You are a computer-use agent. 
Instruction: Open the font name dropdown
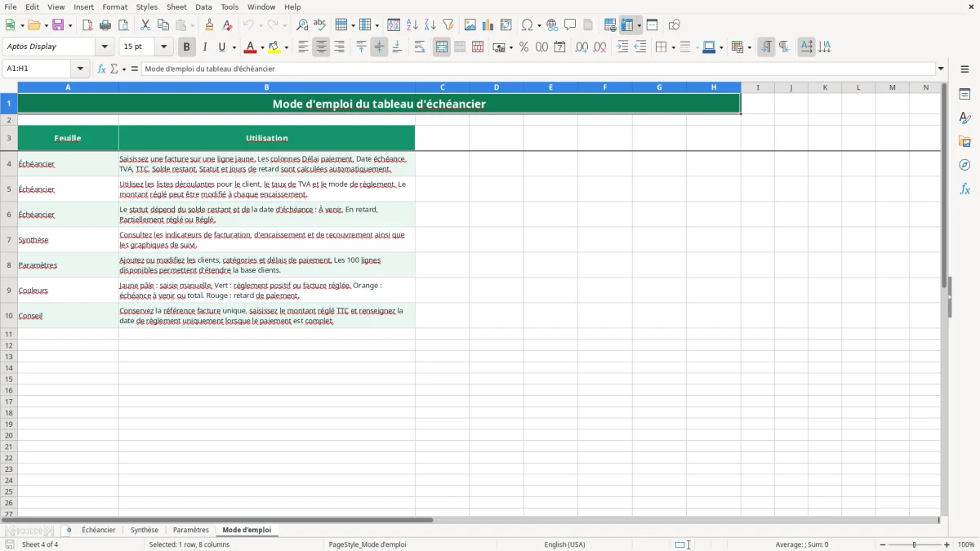point(105,47)
